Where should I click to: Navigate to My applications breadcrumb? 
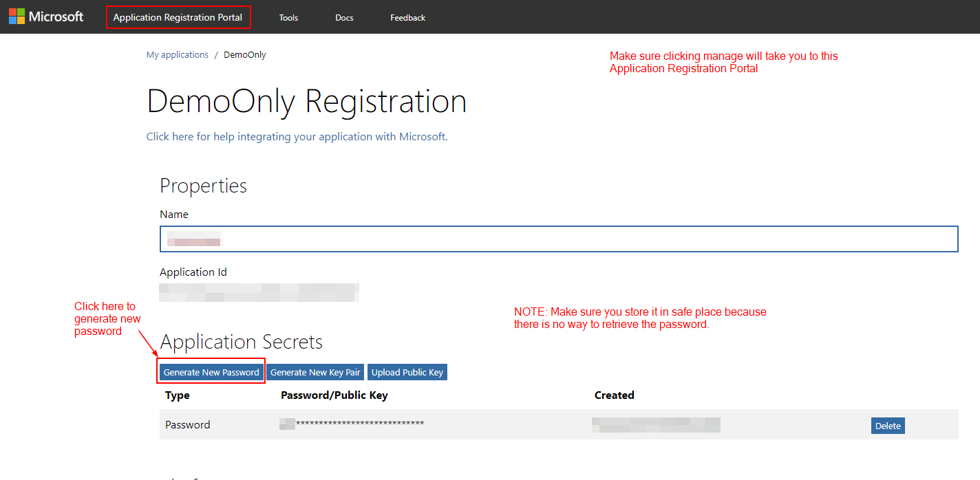pos(177,55)
